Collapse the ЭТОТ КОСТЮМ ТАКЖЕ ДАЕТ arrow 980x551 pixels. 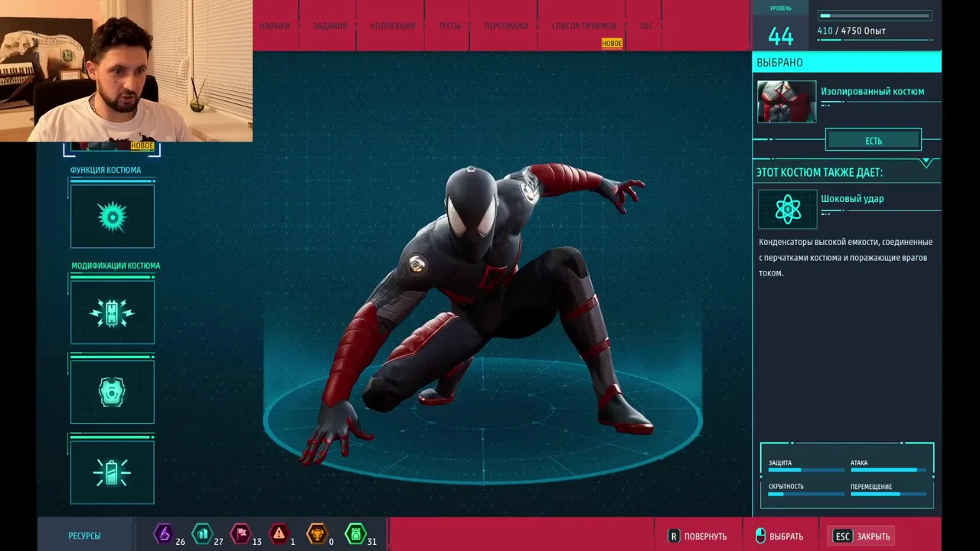[x=926, y=163]
